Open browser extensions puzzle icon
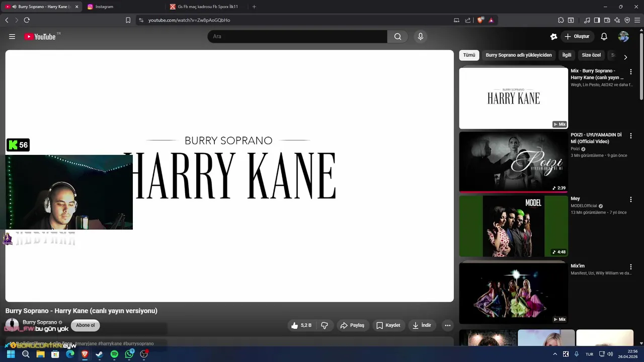Image resolution: width=644 pixels, height=362 pixels. pyautogui.click(x=561, y=20)
